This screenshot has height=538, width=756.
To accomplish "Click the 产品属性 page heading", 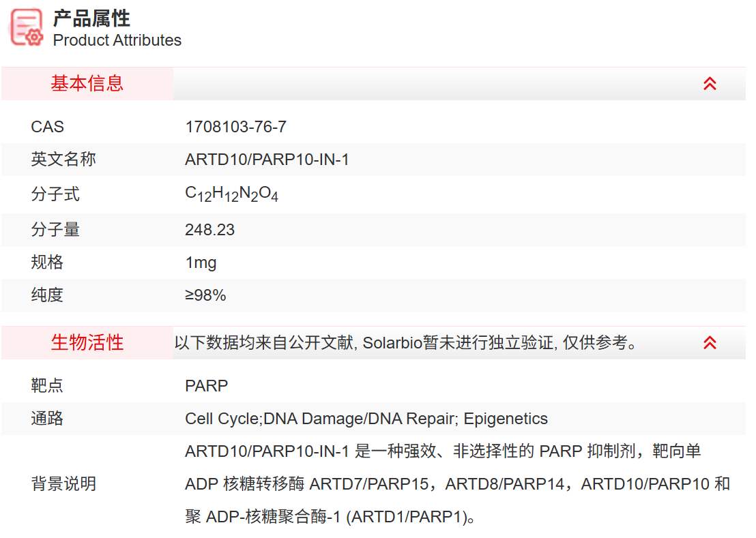I will tap(91, 18).
